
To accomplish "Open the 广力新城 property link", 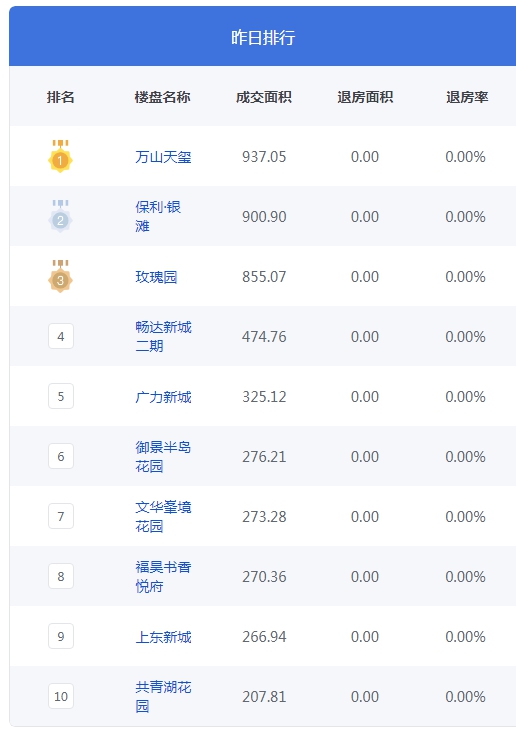I will click(x=163, y=397).
